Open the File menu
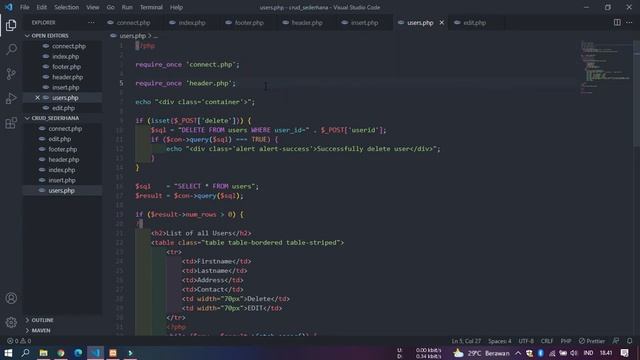640x360 pixels. click(24, 7)
